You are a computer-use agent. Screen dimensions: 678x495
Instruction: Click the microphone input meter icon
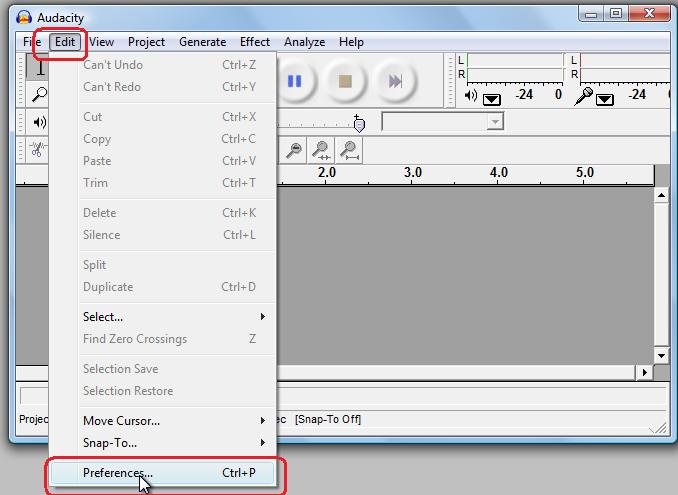click(x=584, y=96)
